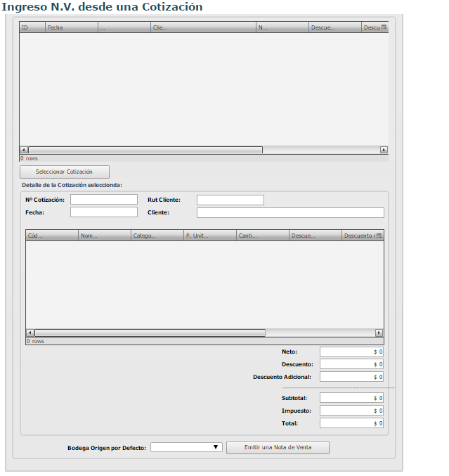449x476 pixels.
Task: Select the Cliente text field
Action: [x=290, y=212]
